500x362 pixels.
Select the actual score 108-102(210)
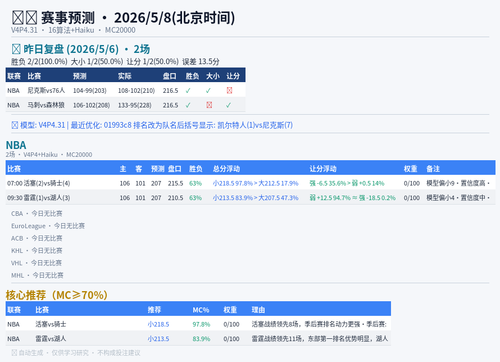click(x=136, y=91)
